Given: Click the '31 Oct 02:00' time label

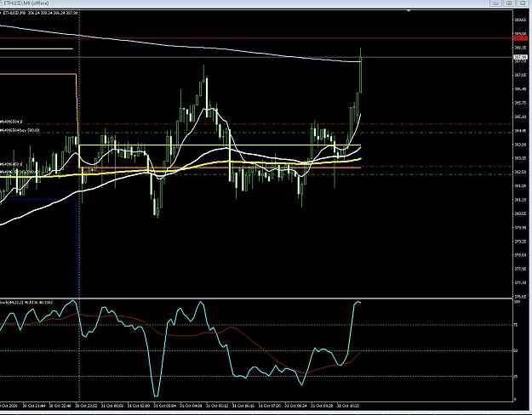Looking at the screenshot, I should point(139,406).
